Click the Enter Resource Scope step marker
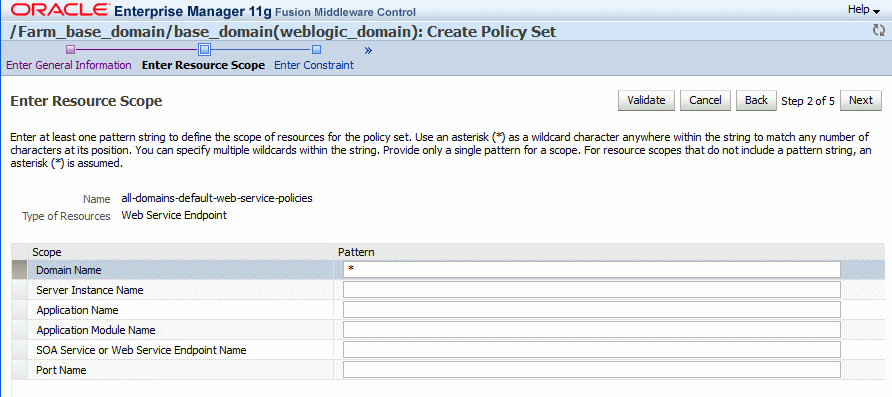 204,49
